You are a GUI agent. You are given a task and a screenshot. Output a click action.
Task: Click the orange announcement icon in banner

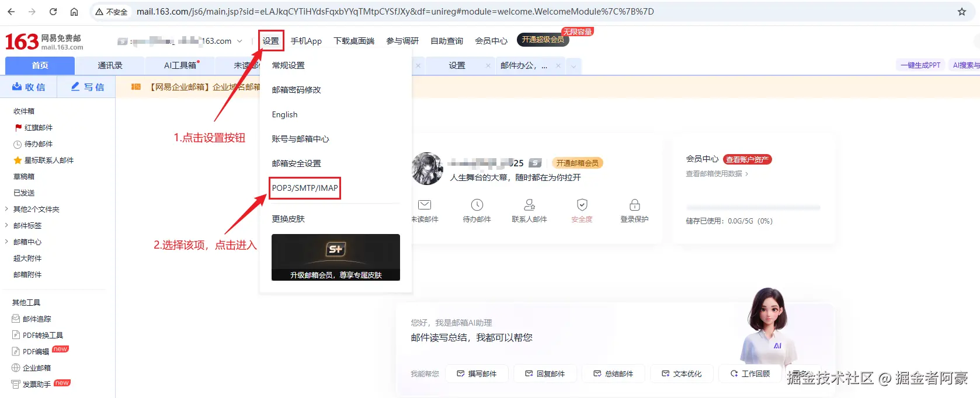(136, 87)
